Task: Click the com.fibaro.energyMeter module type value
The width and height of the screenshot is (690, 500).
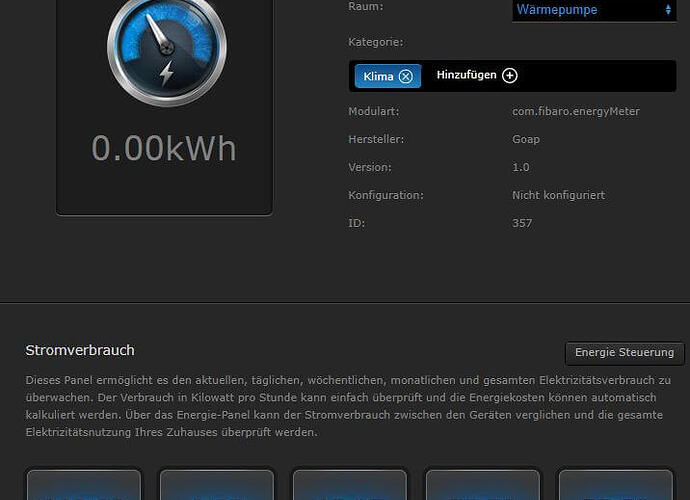Action: click(576, 112)
